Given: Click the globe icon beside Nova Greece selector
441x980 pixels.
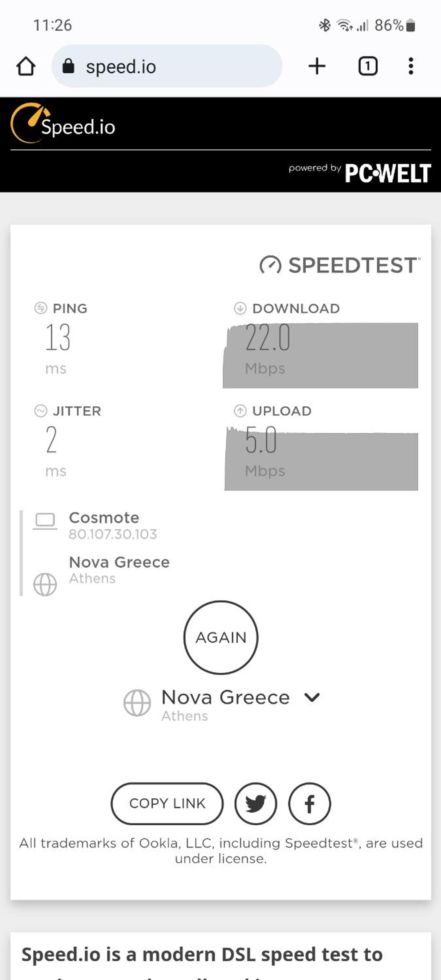Looking at the screenshot, I should (x=137, y=703).
